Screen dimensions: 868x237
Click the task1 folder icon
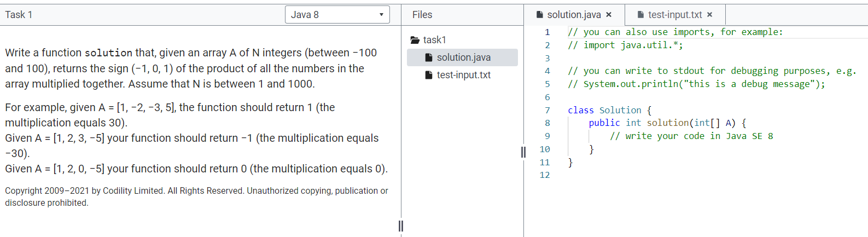(x=415, y=40)
